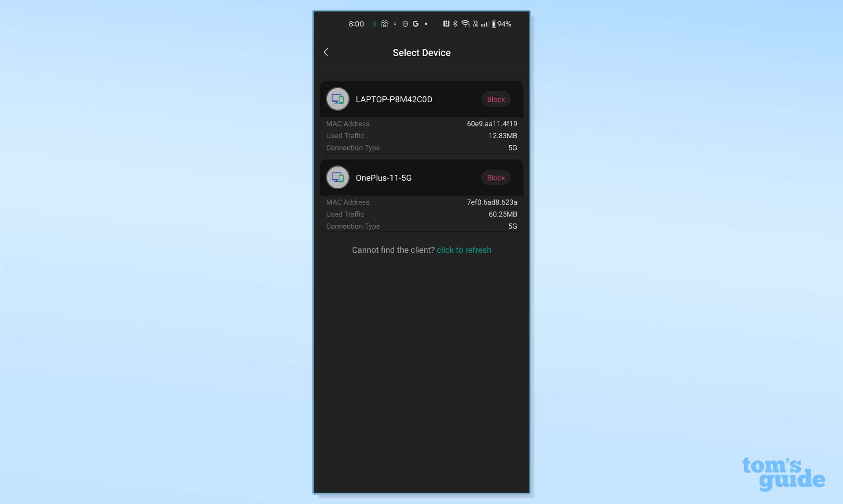Click the network device icon for OnePlus-11-5G
Image resolution: width=843 pixels, height=504 pixels.
337,177
